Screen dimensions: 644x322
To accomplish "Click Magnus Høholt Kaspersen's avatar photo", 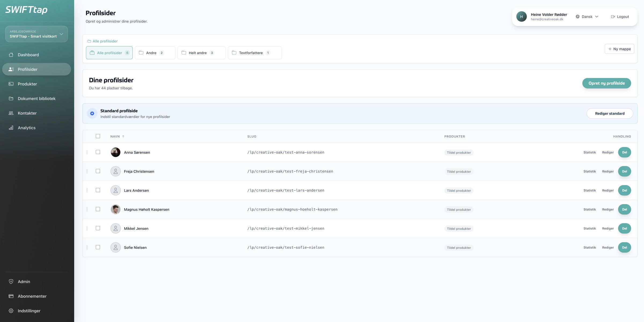I will click(116, 209).
